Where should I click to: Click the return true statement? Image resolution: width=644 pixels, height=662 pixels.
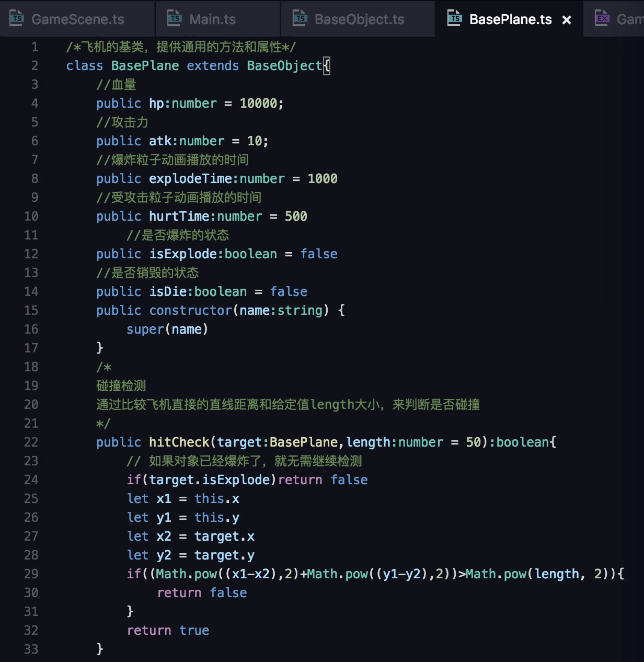(168, 631)
